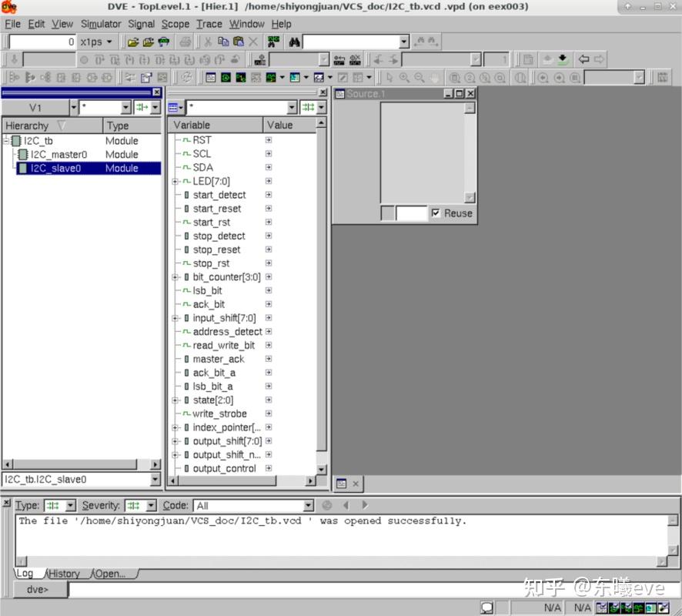
Task: Click the Paste clipboard icon
Action: point(239,42)
